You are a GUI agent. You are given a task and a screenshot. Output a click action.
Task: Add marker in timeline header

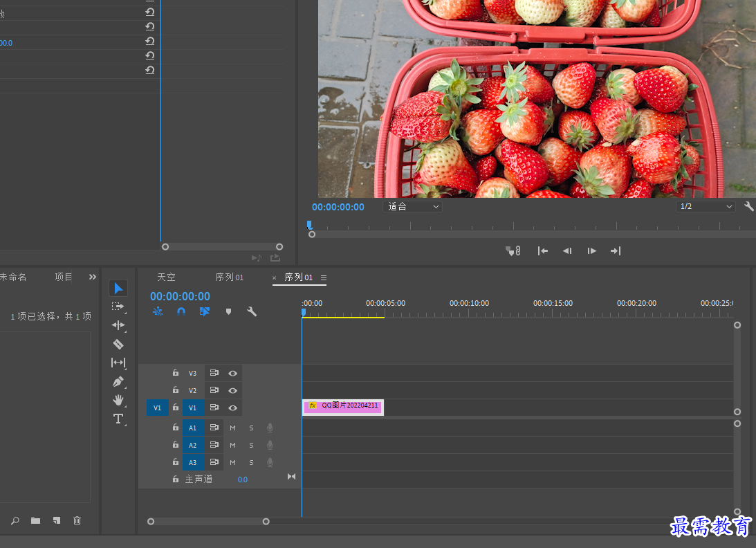coord(228,311)
